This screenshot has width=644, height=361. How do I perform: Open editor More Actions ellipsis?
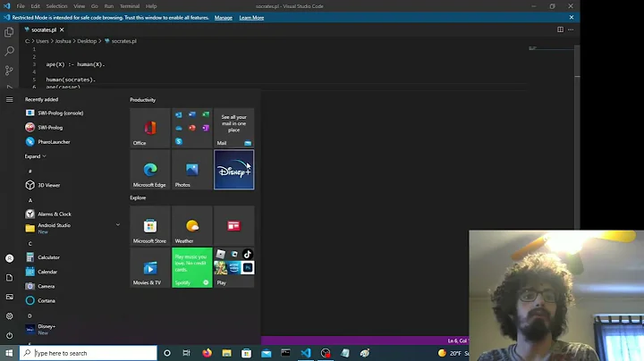[571, 29]
